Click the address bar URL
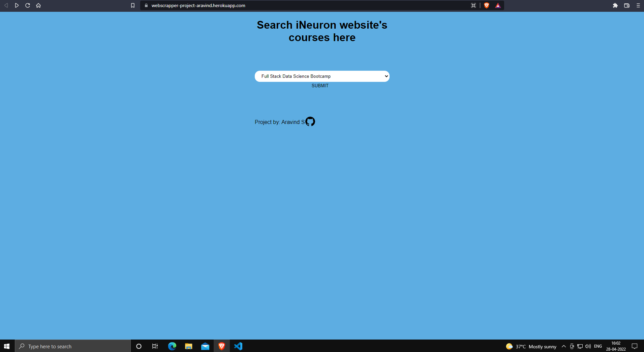Screen dimensions: 644x352 pyautogui.click(x=198, y=5)
